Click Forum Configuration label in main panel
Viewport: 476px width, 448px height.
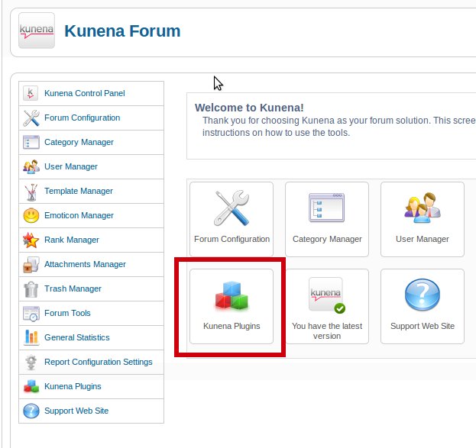point(232,239)
